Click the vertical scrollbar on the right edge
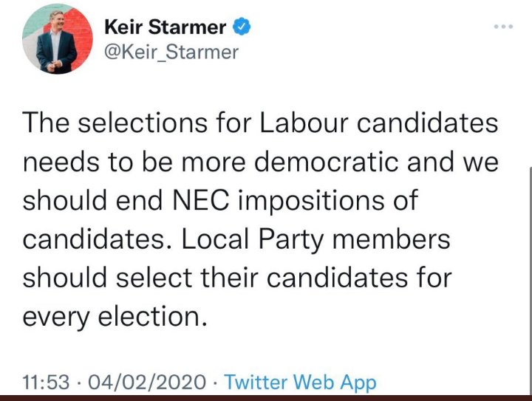The height and width of the screenshot is (401, 532). click(x=529, y=281)
